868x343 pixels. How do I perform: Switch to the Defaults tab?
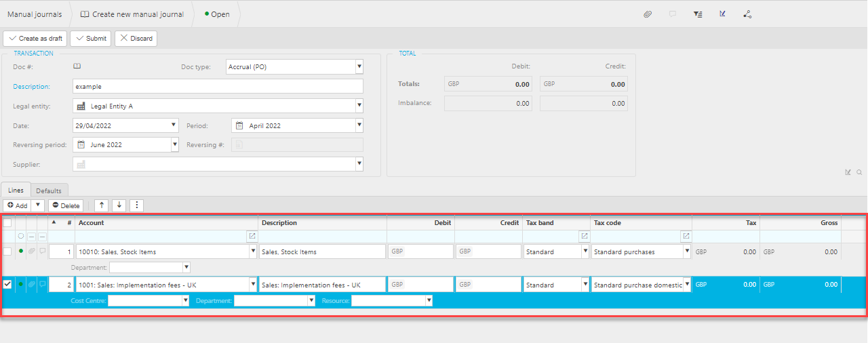coord(49,190)
